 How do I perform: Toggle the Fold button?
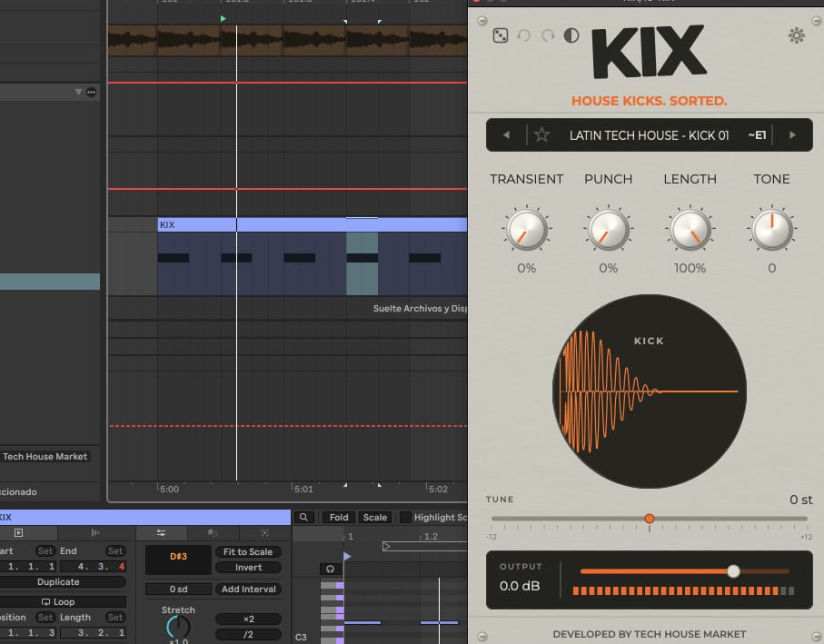point(339,518)
